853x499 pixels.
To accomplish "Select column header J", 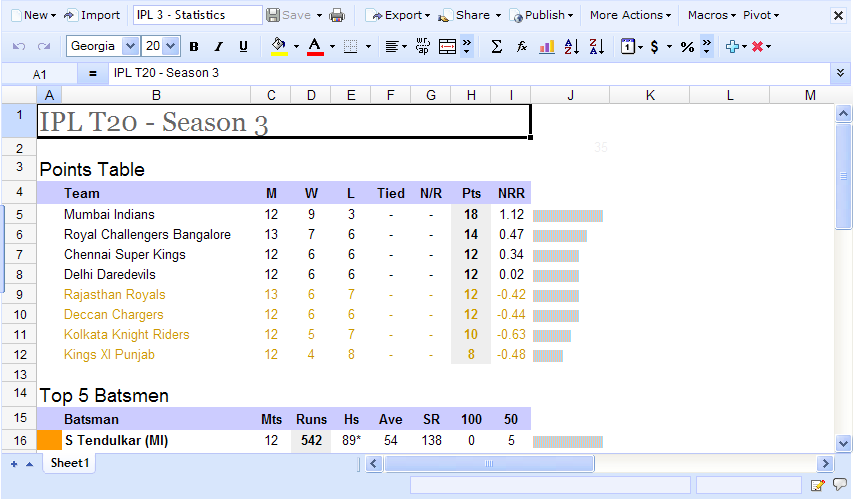I will [x=570, y=95].
